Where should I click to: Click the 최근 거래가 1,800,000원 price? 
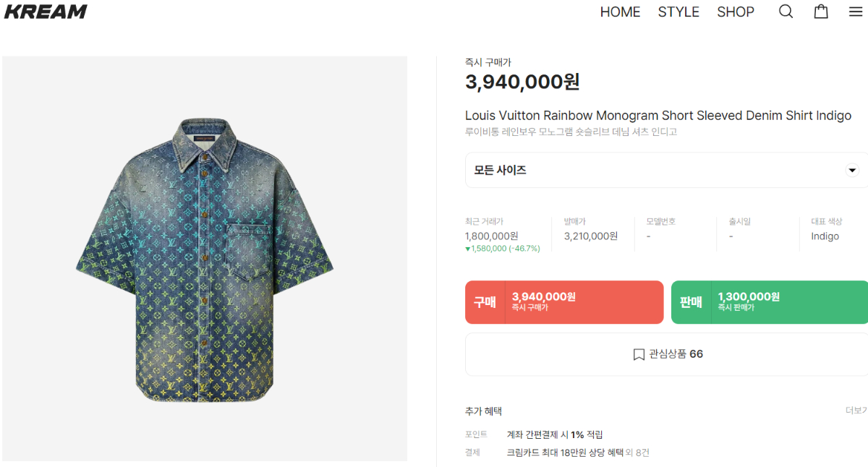(492, 236)
